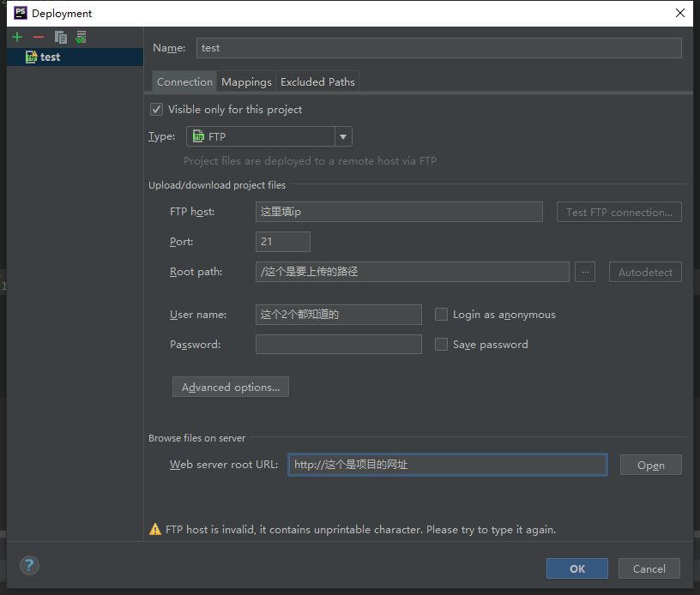This screenshot has height=595, width=700.
Task: Click the yellow warning icon near error message
Action: click(155, 529)
